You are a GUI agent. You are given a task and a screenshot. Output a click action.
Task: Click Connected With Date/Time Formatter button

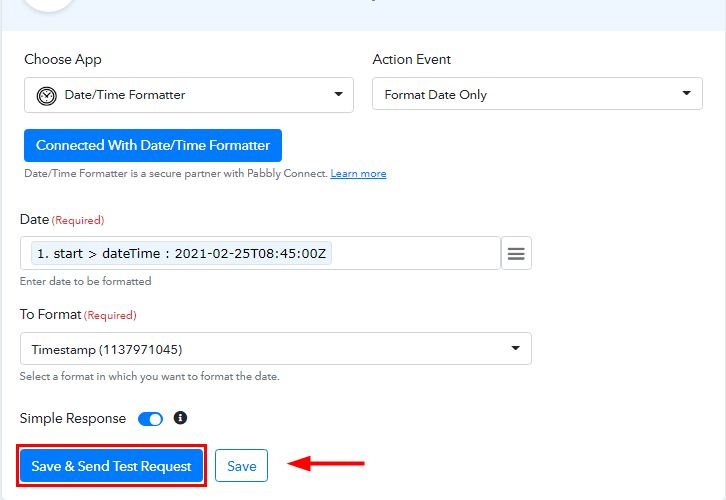pos(153,145)
